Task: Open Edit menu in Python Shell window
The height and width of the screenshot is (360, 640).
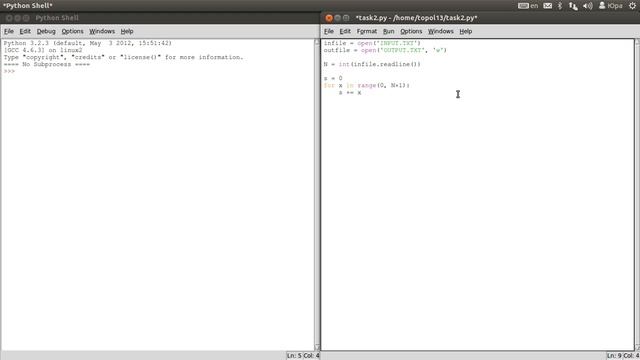Action: pyautogui.click(x=25, y=31)
